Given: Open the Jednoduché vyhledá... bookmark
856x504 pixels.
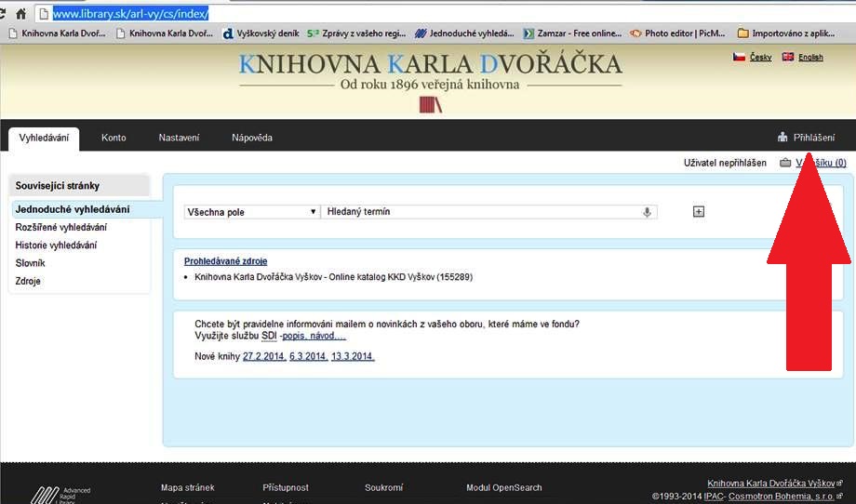Looking at the screenshot, I should [464, 33].
